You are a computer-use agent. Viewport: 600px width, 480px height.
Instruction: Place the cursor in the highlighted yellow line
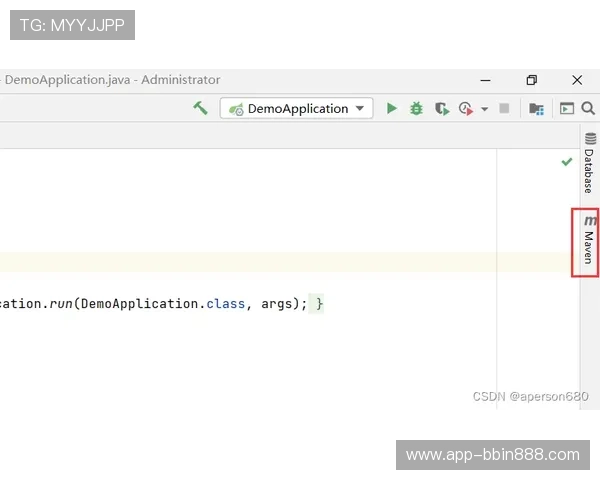point(250,262)
